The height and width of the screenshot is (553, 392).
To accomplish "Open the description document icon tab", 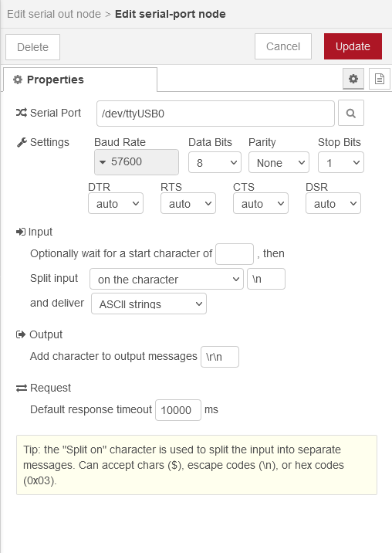I will pyautogui.click(x=380, y=79).
